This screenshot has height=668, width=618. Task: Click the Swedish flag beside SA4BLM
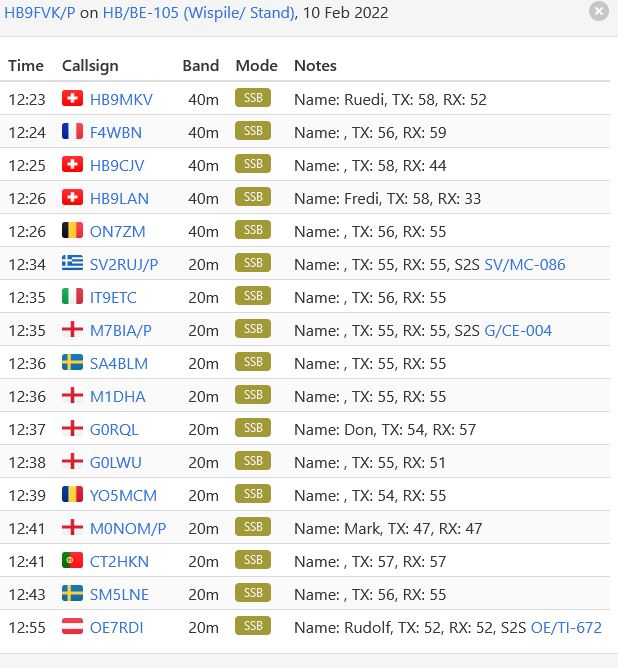pos(72,363)
